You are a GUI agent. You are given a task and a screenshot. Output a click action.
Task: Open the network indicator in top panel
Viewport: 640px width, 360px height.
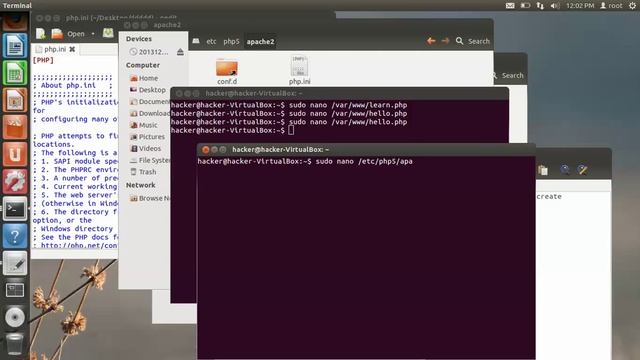click(x=540, y=6)
